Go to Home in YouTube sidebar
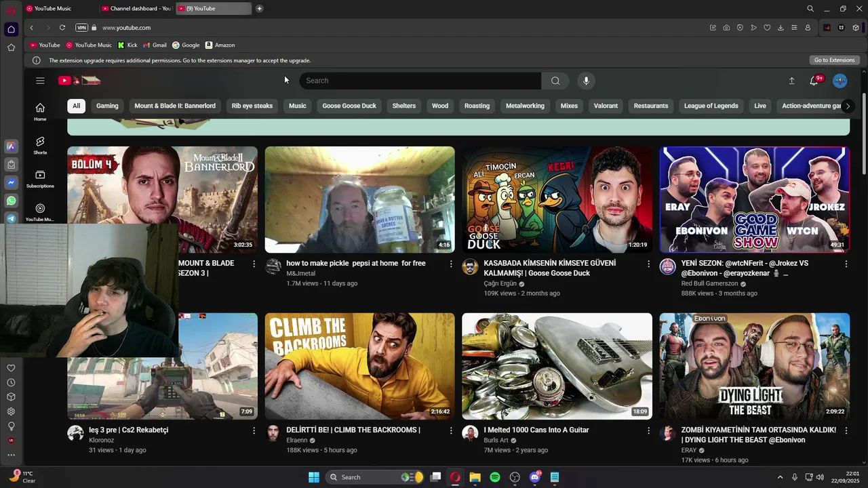868x488 pixels. point(40,112)
